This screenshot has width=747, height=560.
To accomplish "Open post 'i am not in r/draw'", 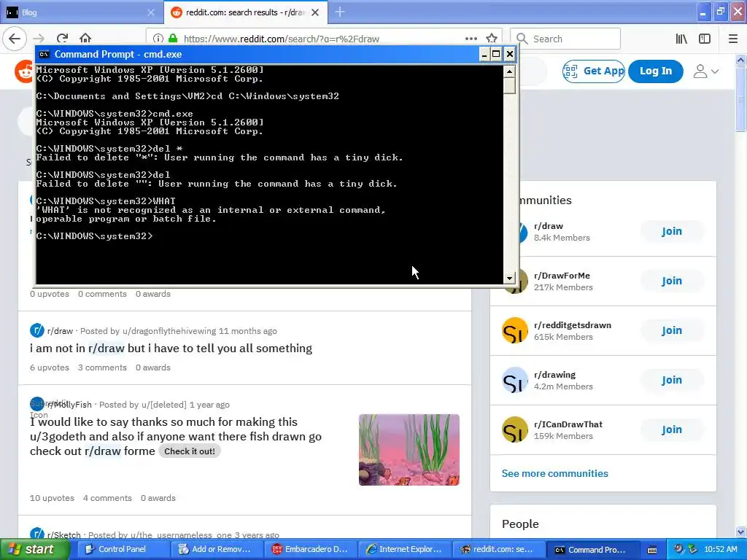I will click(171, 349).
